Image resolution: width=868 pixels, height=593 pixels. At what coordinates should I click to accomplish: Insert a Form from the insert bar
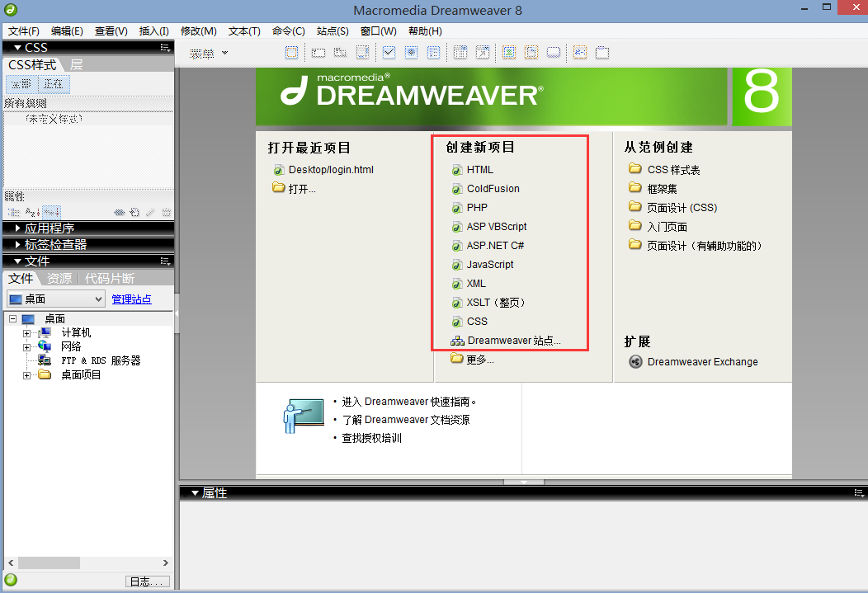[292, 53]
